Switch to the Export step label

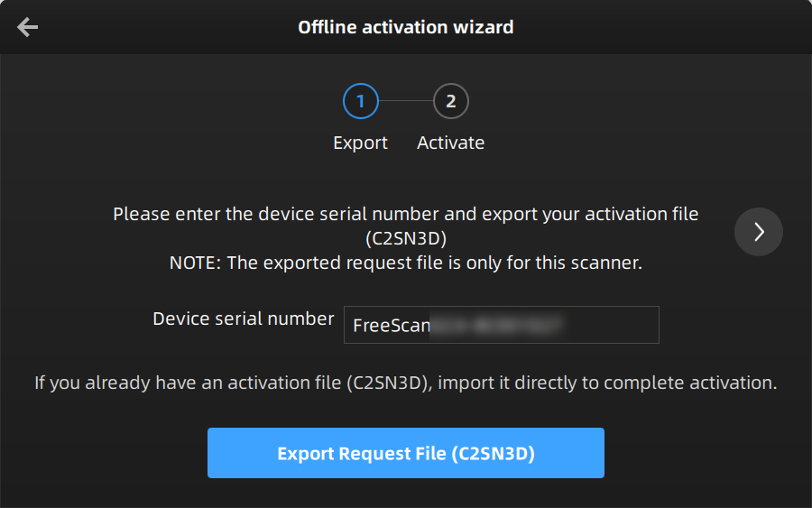tap(360, 143)
